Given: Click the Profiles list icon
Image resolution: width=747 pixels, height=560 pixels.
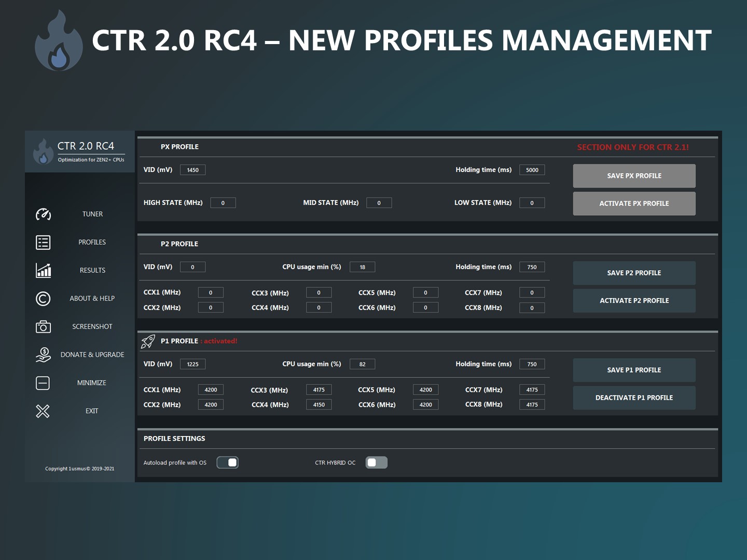Looking at the screenshot, I should pyautogui.click(x=43, y=242).
